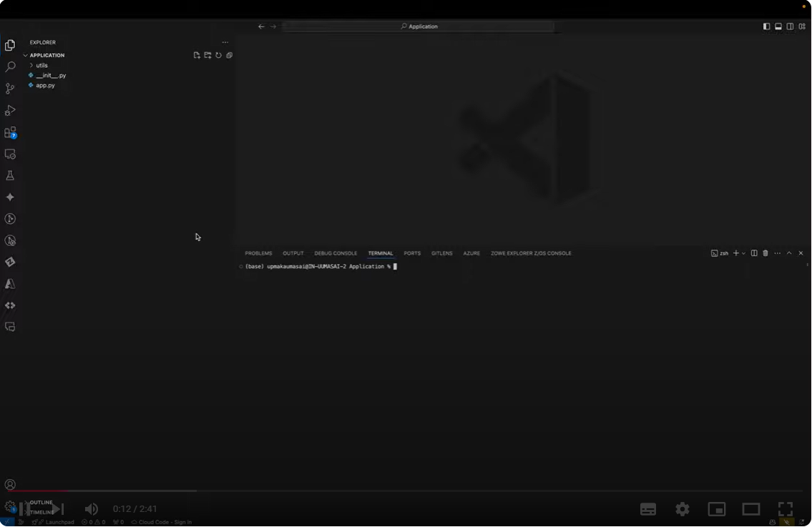The image size is (812, 527).
Task: Open the new terminal profile dropdown arrow
Action: (743, 253)
